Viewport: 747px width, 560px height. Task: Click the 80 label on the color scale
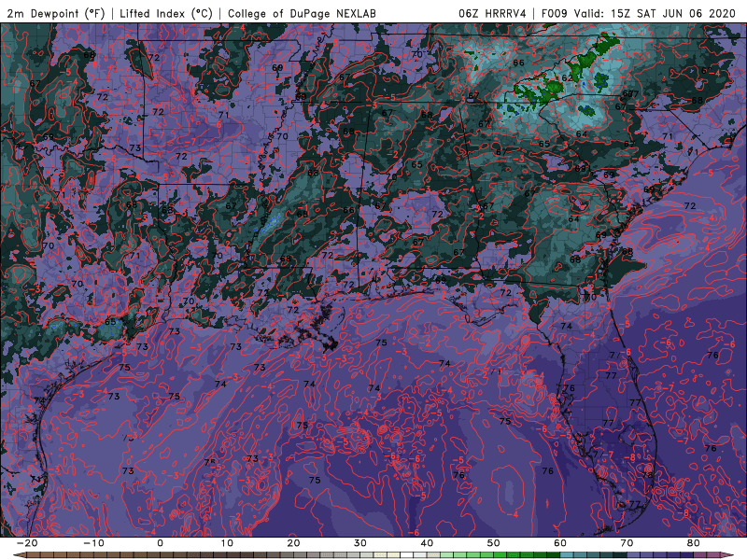(694, 543)
